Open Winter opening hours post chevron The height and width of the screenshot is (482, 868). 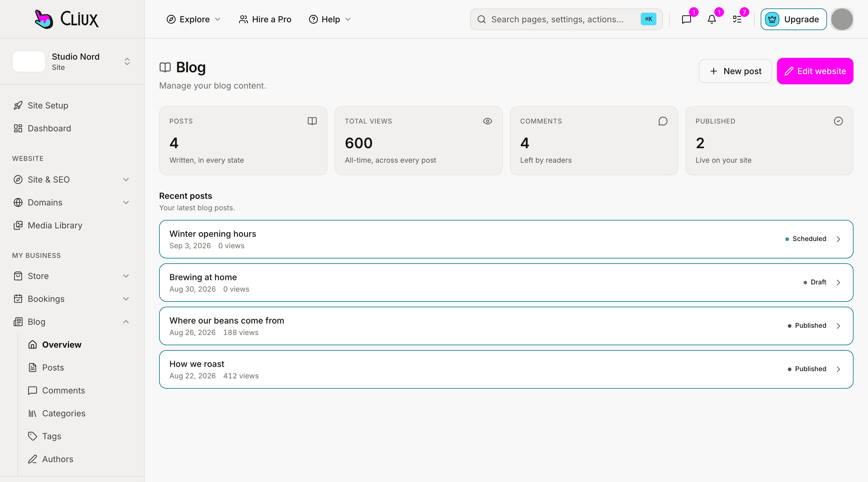(838, 239)
